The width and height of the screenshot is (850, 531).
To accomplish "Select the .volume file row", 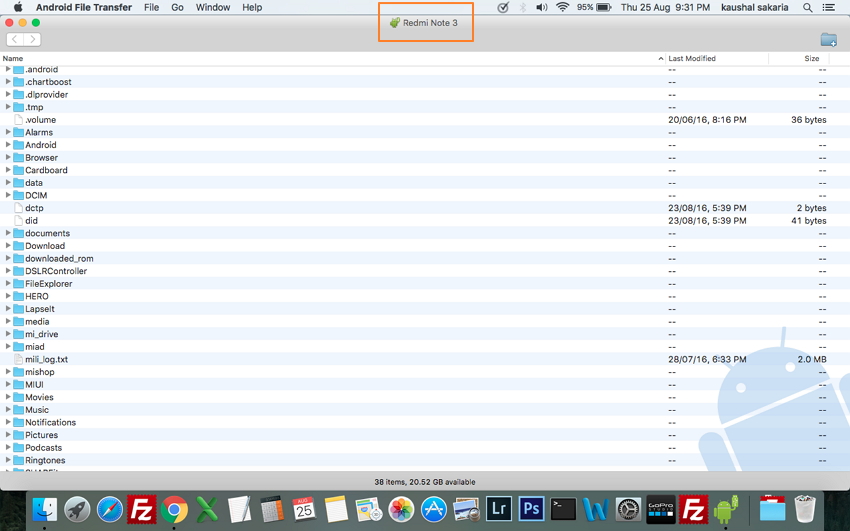I will click(425, 119).
